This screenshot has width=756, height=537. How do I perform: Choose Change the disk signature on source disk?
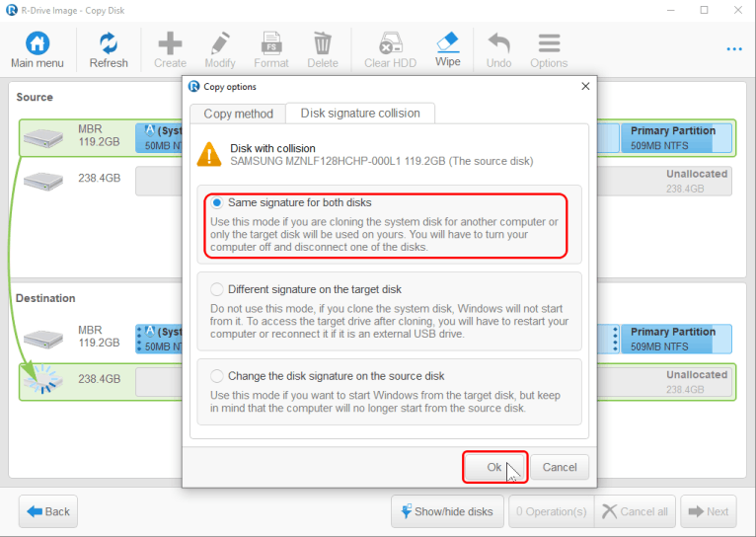pyautogui.click(x=216, y=376)
